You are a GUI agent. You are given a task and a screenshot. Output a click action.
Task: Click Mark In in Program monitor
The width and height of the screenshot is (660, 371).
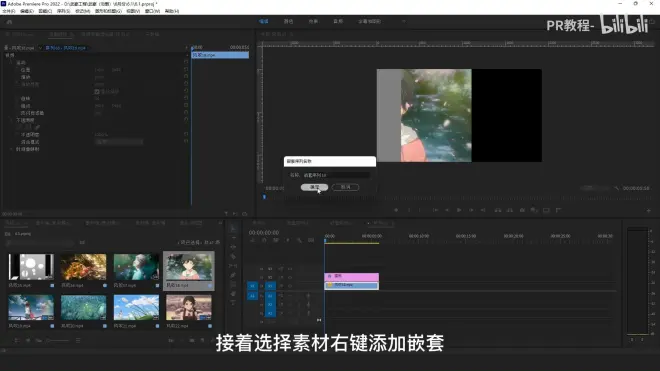click(x=409, y=210)
